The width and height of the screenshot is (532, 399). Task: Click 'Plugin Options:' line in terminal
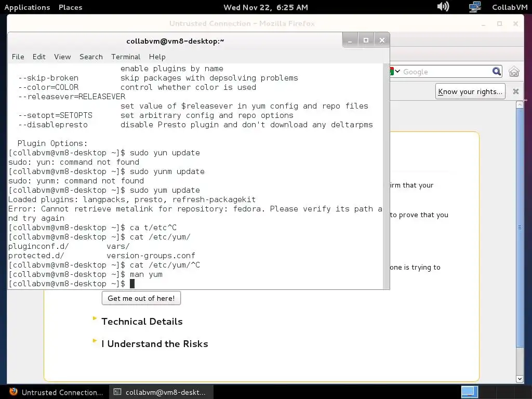click(x=52, y=143)
